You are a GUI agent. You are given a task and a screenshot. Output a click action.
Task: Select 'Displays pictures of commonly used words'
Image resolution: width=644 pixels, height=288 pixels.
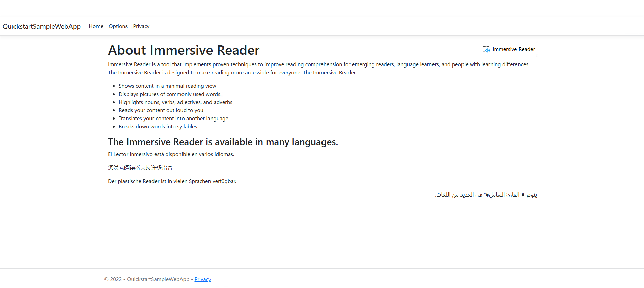(x=169, y=94)
